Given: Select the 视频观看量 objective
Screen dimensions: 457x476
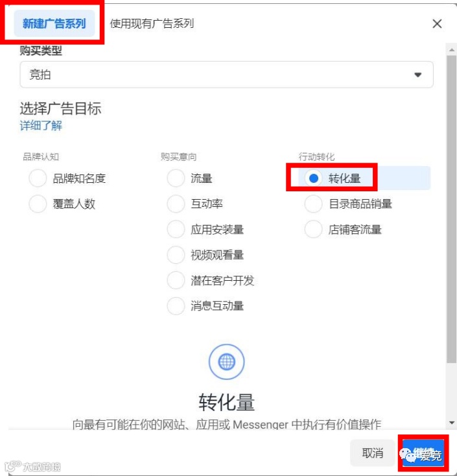Looking at the screenshot, I should click(176, 255).
